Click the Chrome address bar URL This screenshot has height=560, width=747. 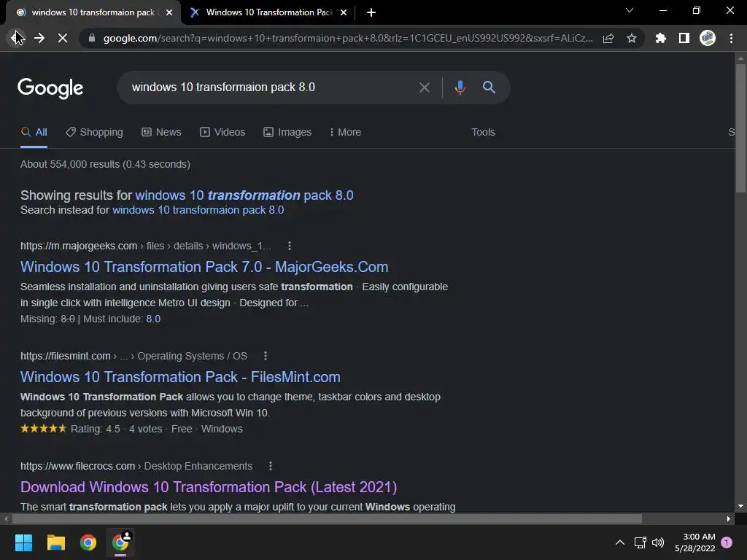pyautogui.click(x=348, y=38)
